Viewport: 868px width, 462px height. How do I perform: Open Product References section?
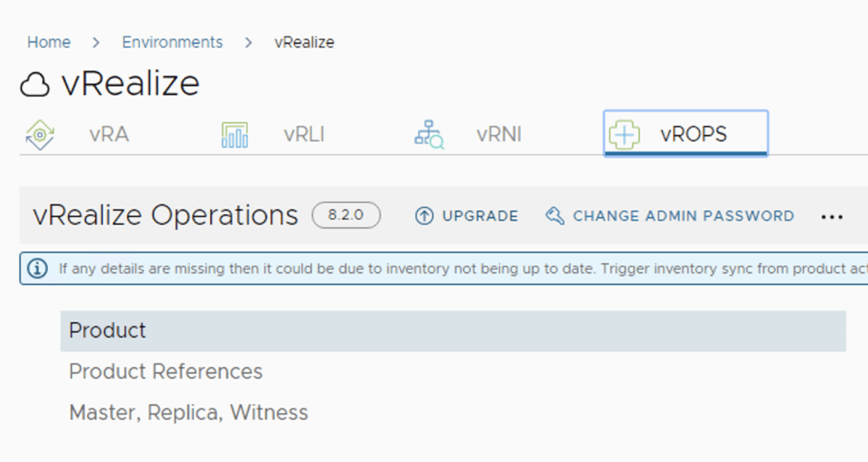tap(166, 371)
